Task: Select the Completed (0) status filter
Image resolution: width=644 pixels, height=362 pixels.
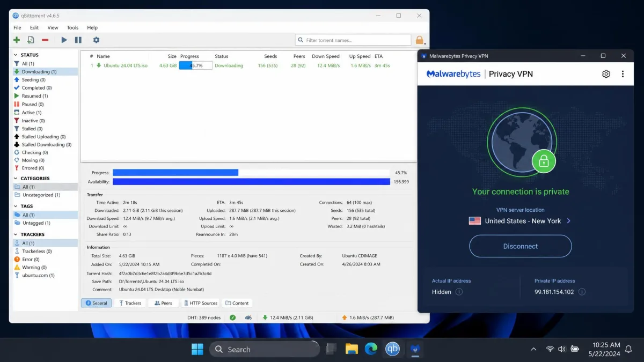Action: (46, 87)
